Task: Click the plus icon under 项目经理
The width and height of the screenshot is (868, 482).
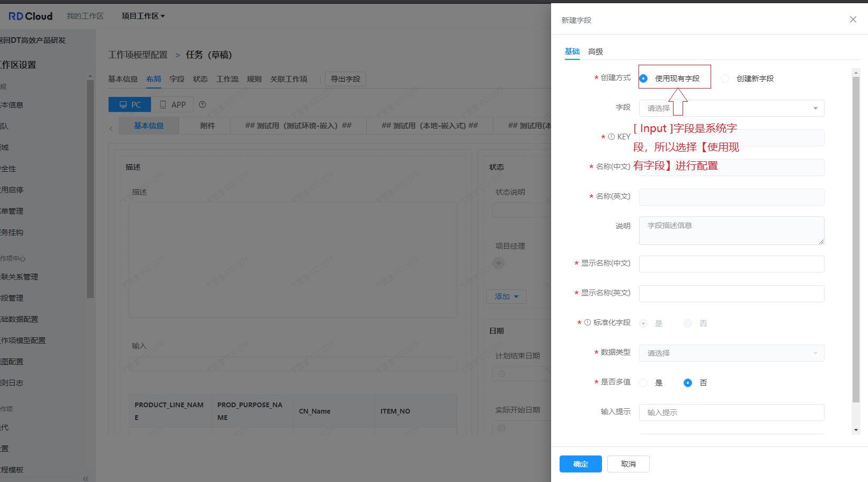Action: [499, 262]
